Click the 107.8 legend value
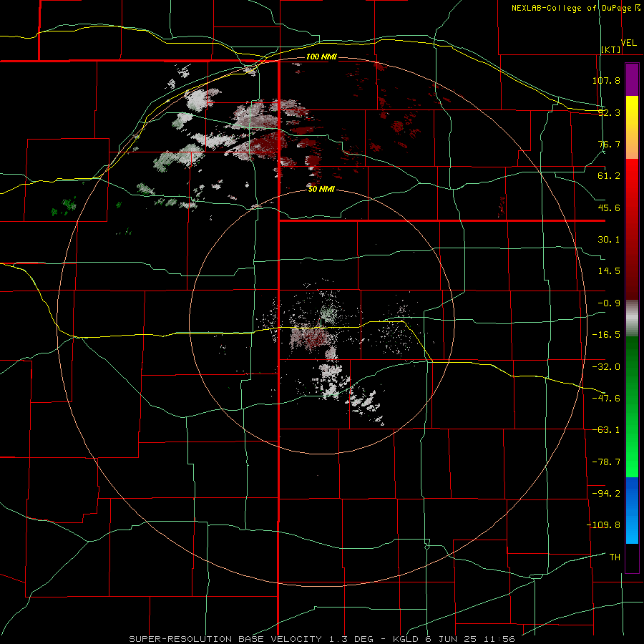 606,80
